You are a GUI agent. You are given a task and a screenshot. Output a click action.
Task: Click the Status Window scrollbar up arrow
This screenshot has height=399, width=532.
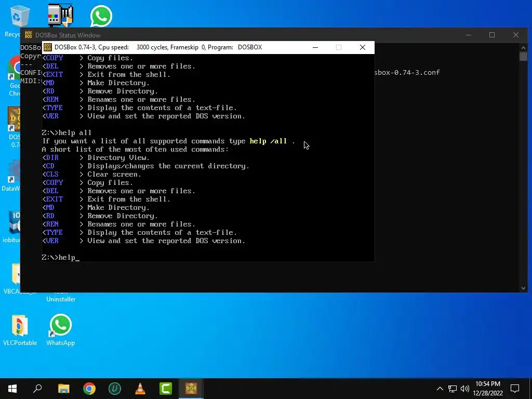pos(523,47)
